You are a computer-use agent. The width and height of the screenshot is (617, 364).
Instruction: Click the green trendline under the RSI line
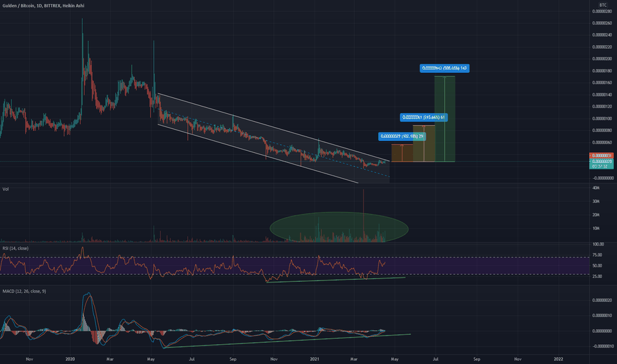336,280
